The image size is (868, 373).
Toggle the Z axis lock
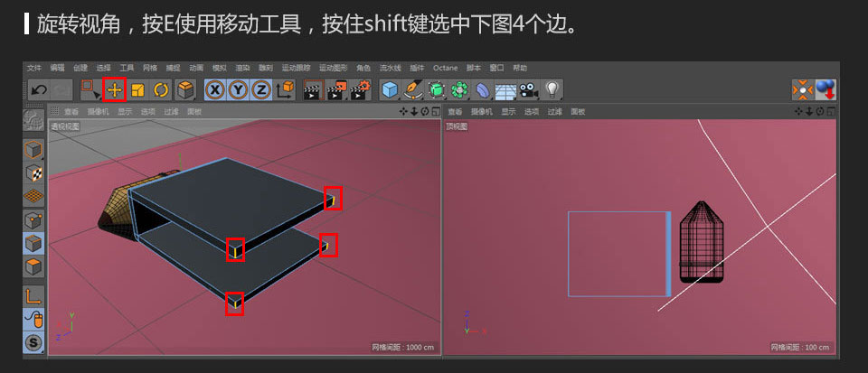coord(261,90)
